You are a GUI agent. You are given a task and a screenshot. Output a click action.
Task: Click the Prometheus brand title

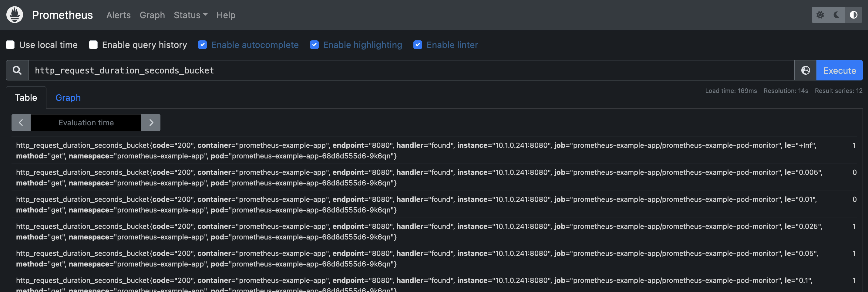pyautogui.click(x=62, y=15)
